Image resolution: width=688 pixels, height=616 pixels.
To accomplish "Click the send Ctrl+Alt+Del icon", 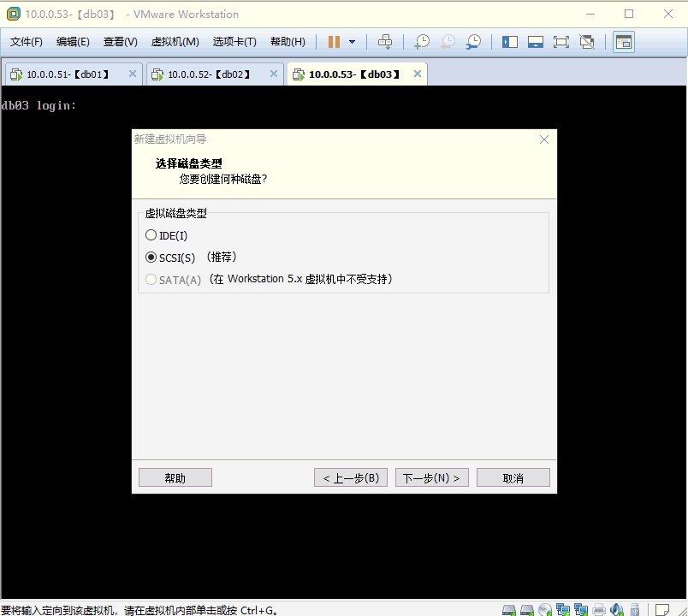I will click(x=385, y=42).
